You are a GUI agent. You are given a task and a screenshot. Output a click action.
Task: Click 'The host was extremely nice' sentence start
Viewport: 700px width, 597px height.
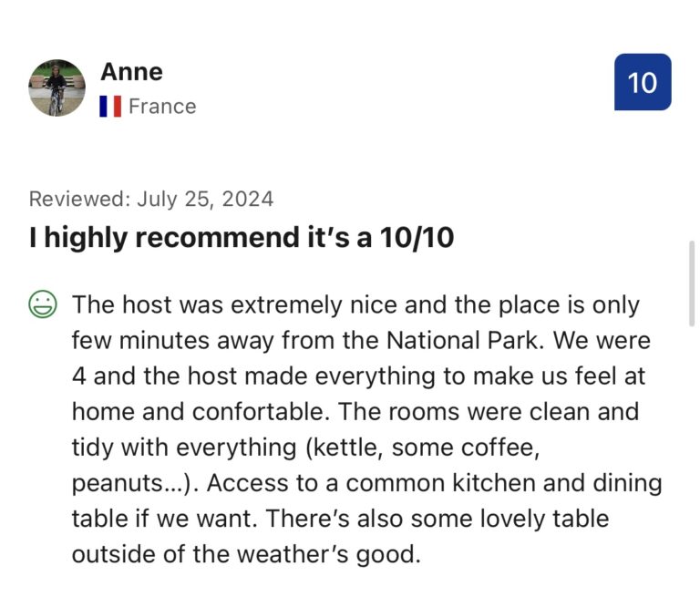(x=208, y=304)
